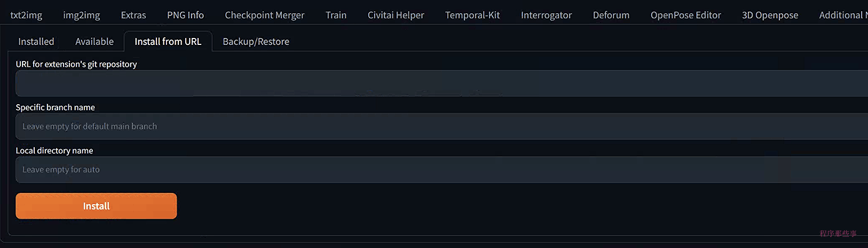Click the Specific branch name field
The height and width of the screenshot is (248, 868).
pos(441,126)
